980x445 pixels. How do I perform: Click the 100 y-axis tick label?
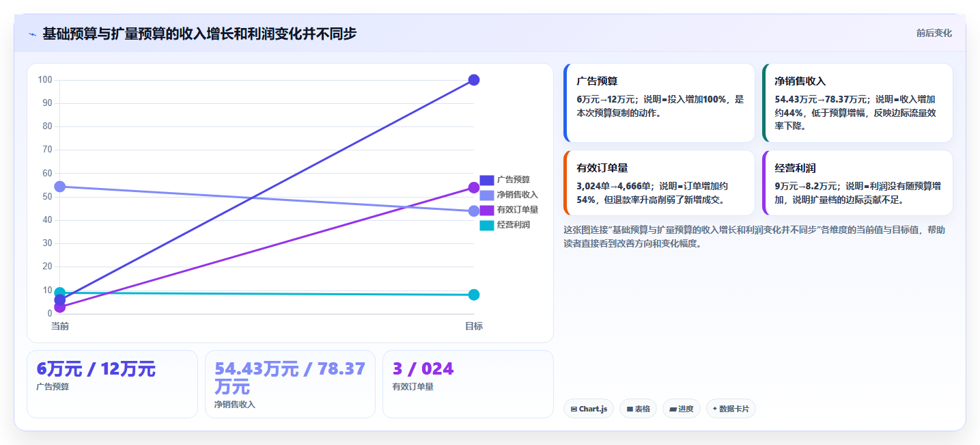pyautogui.click(x=46, y=80)
